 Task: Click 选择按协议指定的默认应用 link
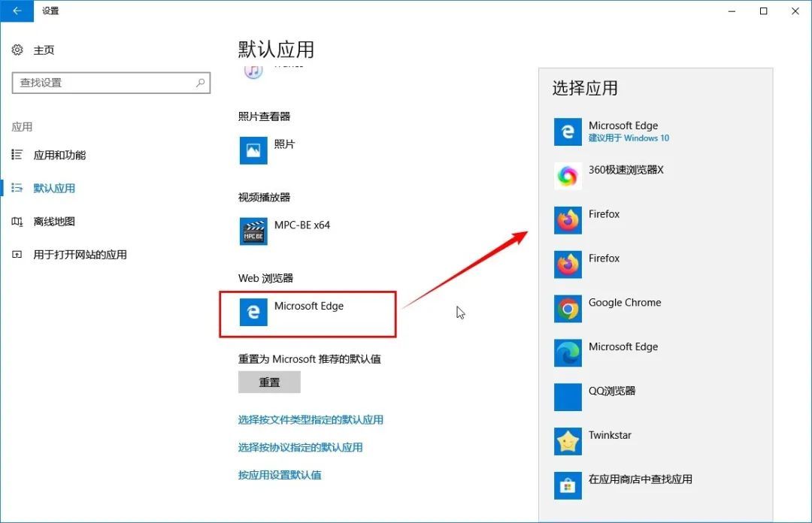[300, 447]
